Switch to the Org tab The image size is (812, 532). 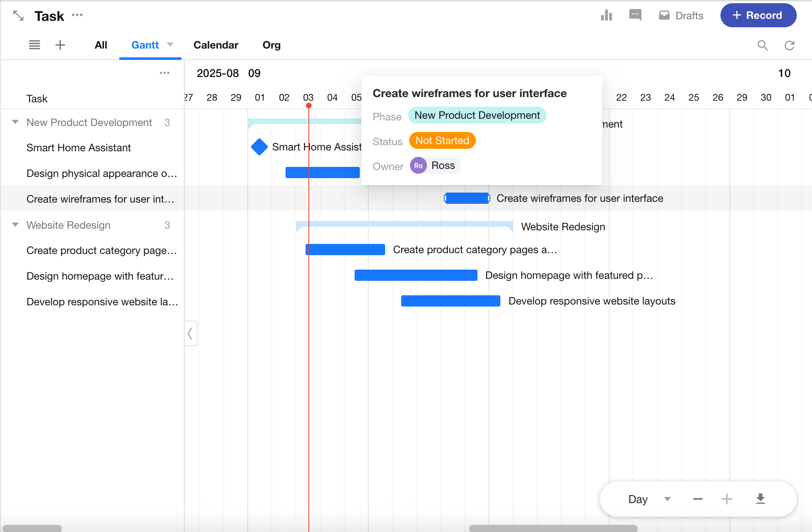271,45
